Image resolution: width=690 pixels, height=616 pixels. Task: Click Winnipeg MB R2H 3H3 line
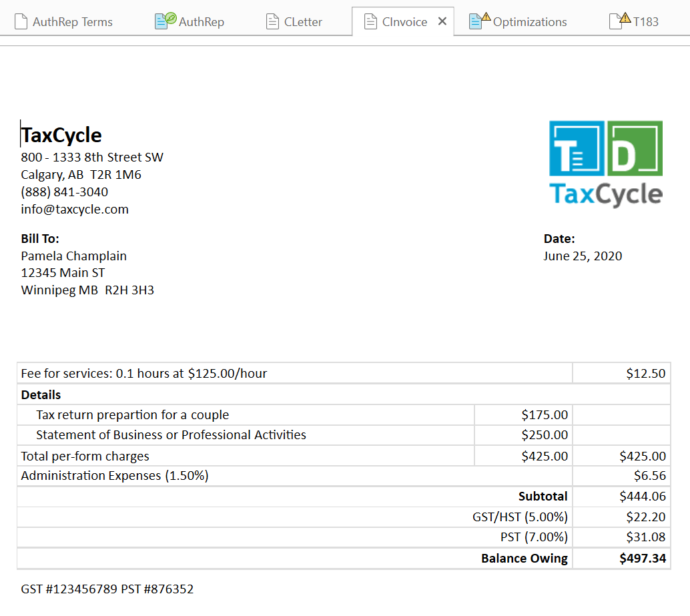click(x=87, y=290)
